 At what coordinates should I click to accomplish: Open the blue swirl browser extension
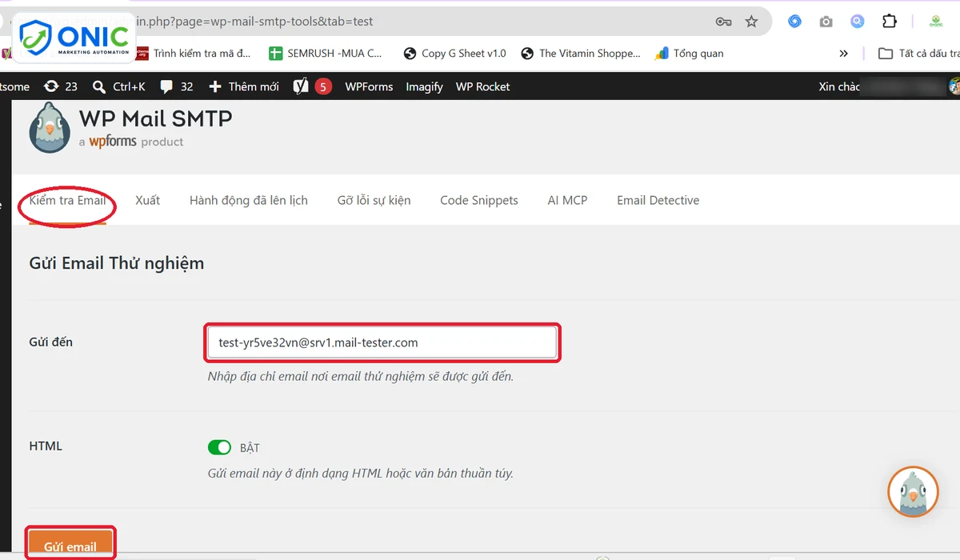tap(794, 22)
